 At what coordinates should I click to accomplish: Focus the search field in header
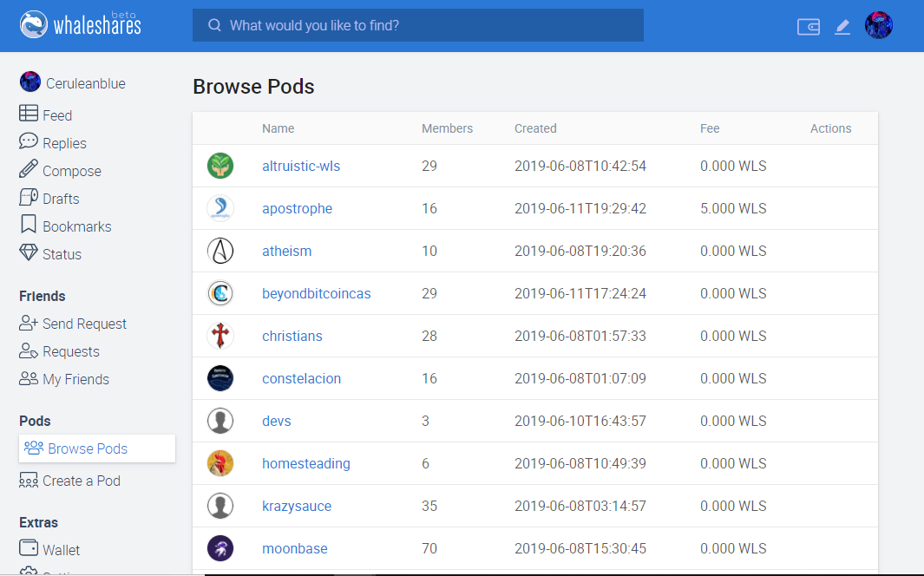pos(418,25)
